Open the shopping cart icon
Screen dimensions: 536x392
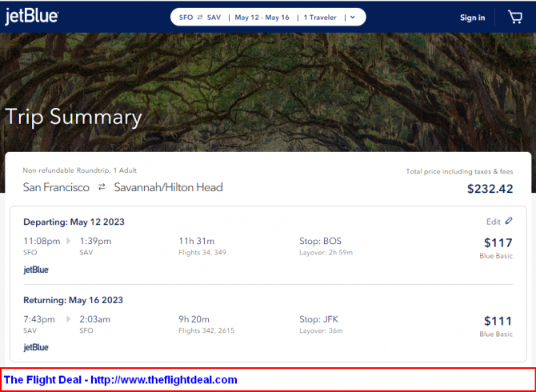pos(515,17)
